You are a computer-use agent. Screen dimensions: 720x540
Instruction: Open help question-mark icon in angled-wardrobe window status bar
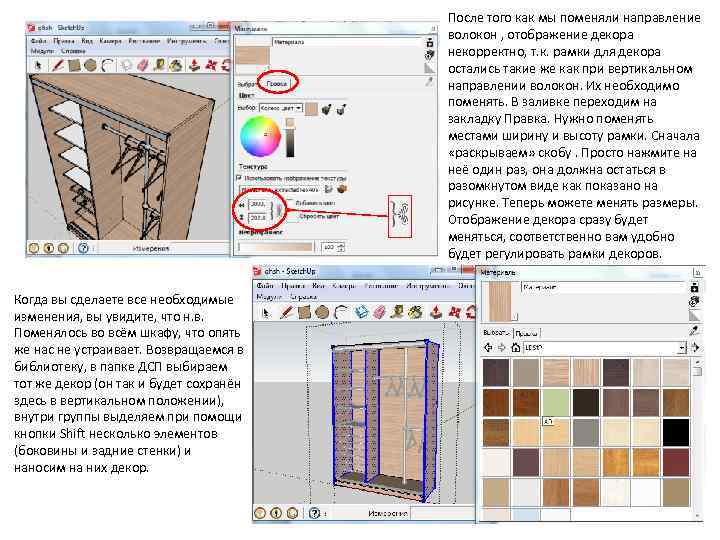click(x=83, y=248)
